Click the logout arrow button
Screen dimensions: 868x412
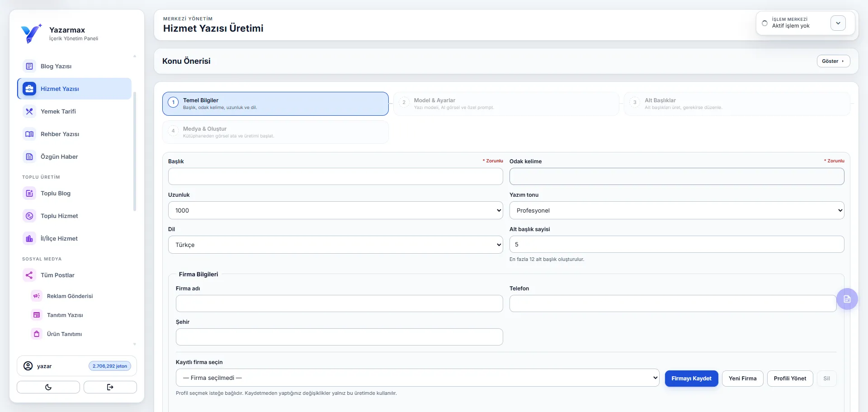click(110, 387)
